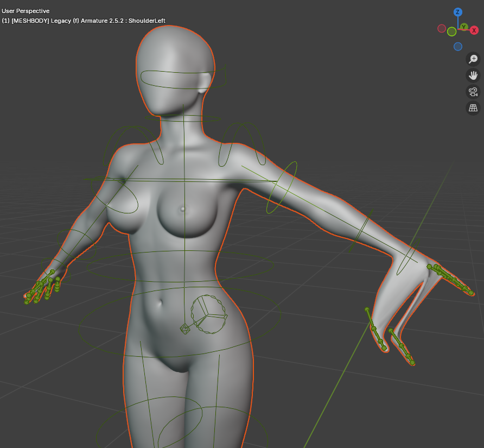Click the viewport zoom magnifier icon
Image resolution: width=484 pixels, height=448 pixels.
click(473, 59)
